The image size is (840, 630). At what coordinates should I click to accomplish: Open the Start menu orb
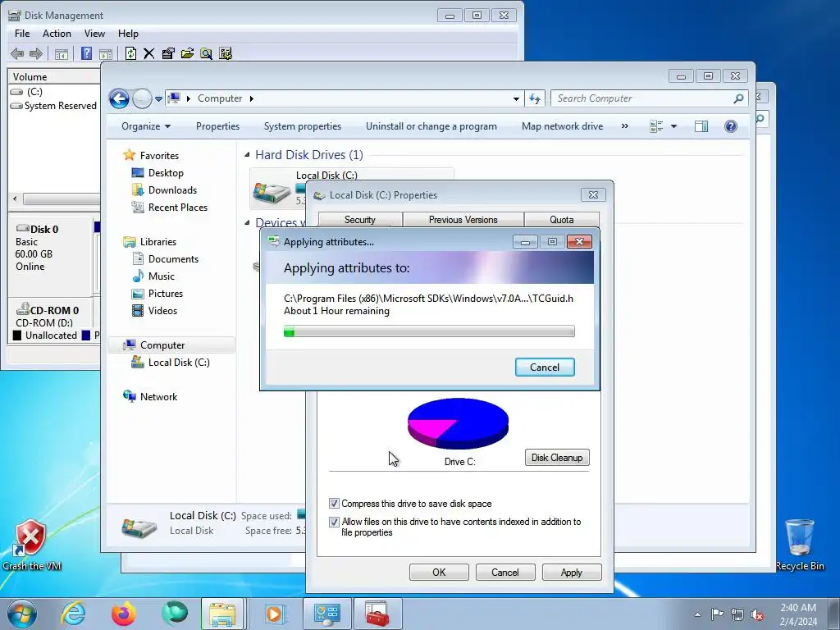[x=22, y=614]
